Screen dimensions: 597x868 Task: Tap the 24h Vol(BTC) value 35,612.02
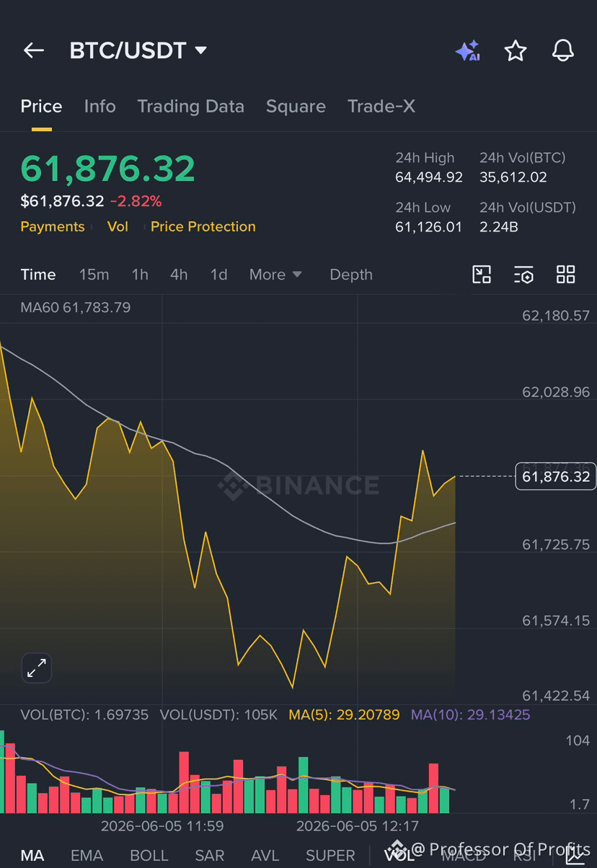pos(513,177)
